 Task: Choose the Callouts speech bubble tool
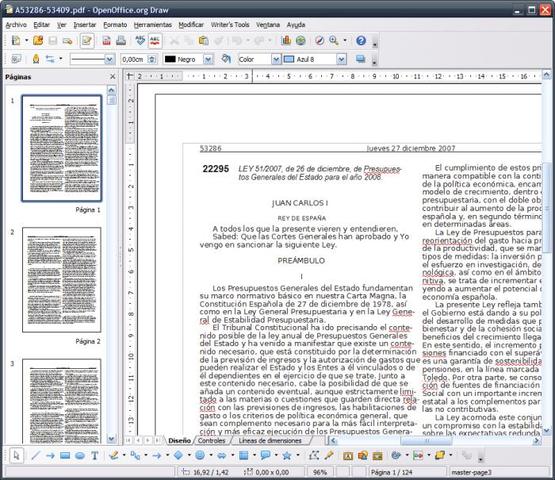pyautogui.click(x=265, y=456)
